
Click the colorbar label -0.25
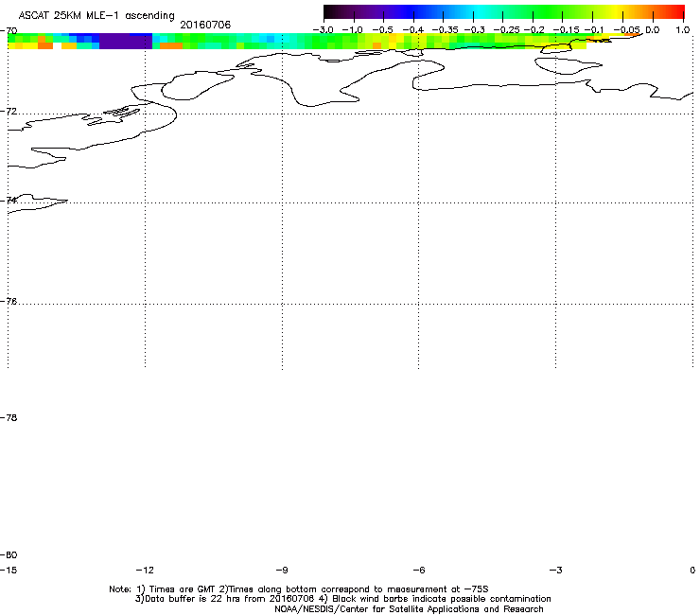tap(507, 30)
